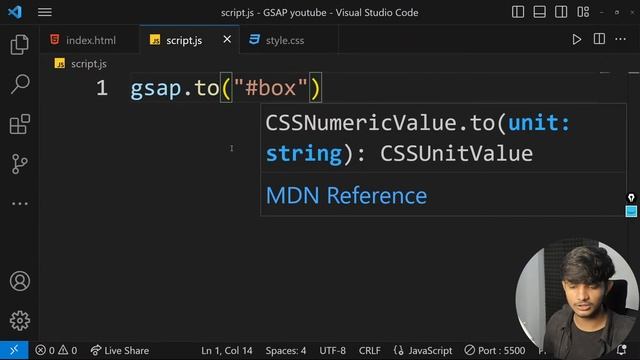Click line number 1 in the gutter

pyautogui.click(x=102, y=88)
